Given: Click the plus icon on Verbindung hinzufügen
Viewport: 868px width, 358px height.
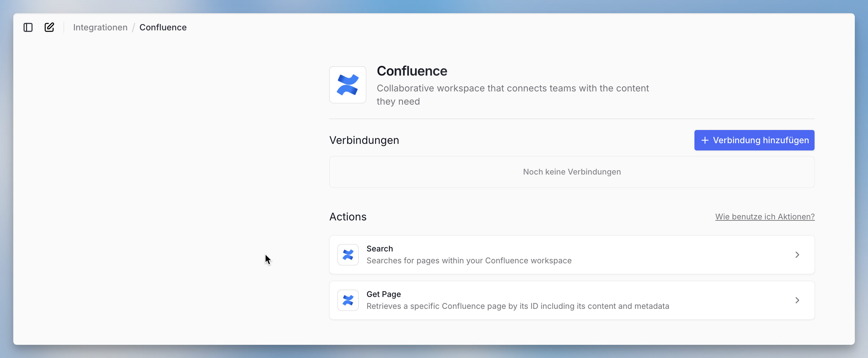Looking at the screenshot, I should point(705,140).
